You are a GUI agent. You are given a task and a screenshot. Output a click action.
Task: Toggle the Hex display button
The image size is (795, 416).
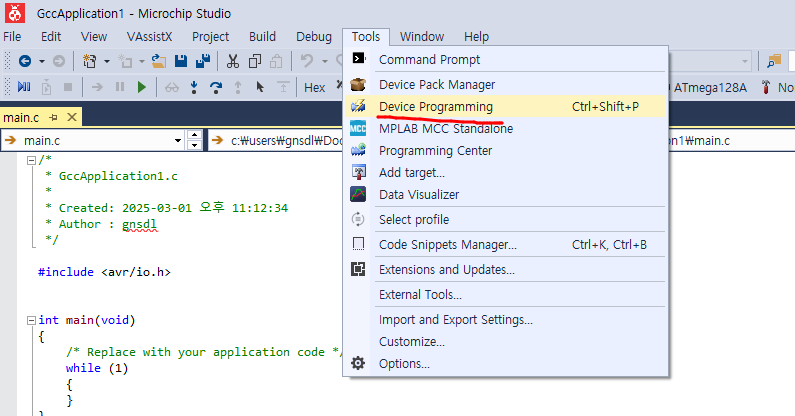[314, 88]
